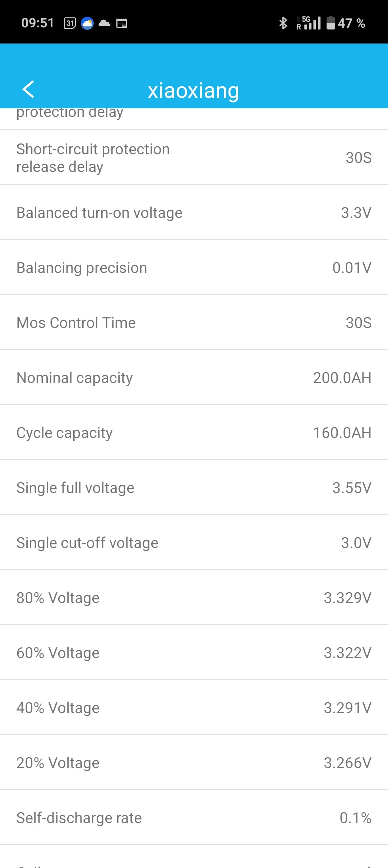Screen dimensions: 388x868
Task: Adjust the 20% Voltage setting
Action: (194, 763)
